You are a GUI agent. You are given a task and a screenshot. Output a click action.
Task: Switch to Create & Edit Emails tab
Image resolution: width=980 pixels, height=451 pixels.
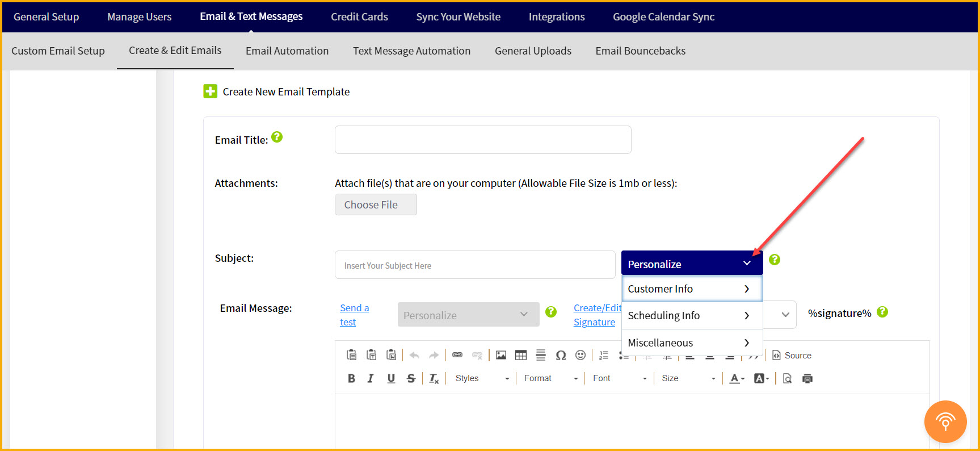tap(175, 51)
